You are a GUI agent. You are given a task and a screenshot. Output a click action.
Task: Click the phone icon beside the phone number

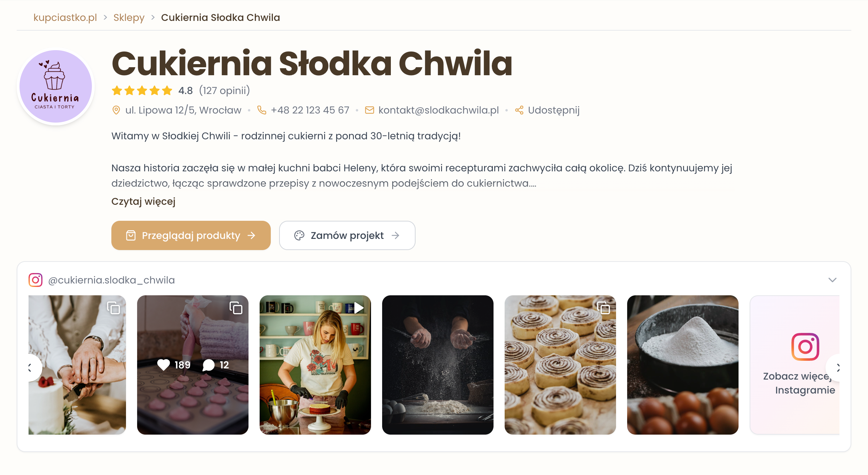[x=261, y=110]
